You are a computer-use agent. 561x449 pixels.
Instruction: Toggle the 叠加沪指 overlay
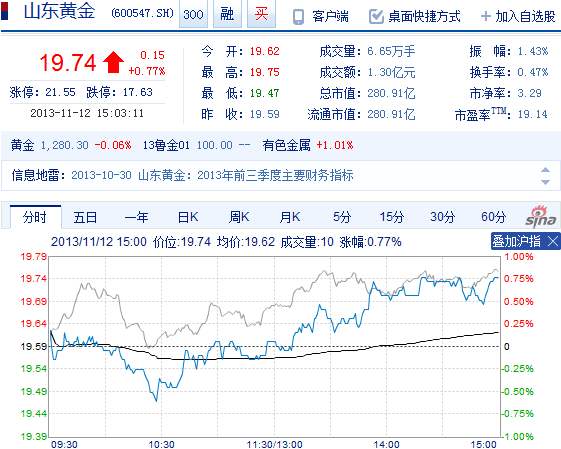click(x=517, y=241)
